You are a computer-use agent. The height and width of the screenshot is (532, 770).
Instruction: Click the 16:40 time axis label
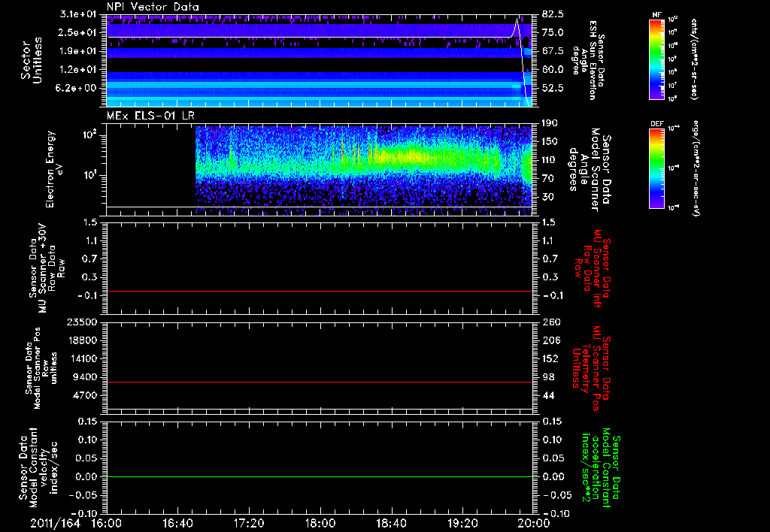177,523
